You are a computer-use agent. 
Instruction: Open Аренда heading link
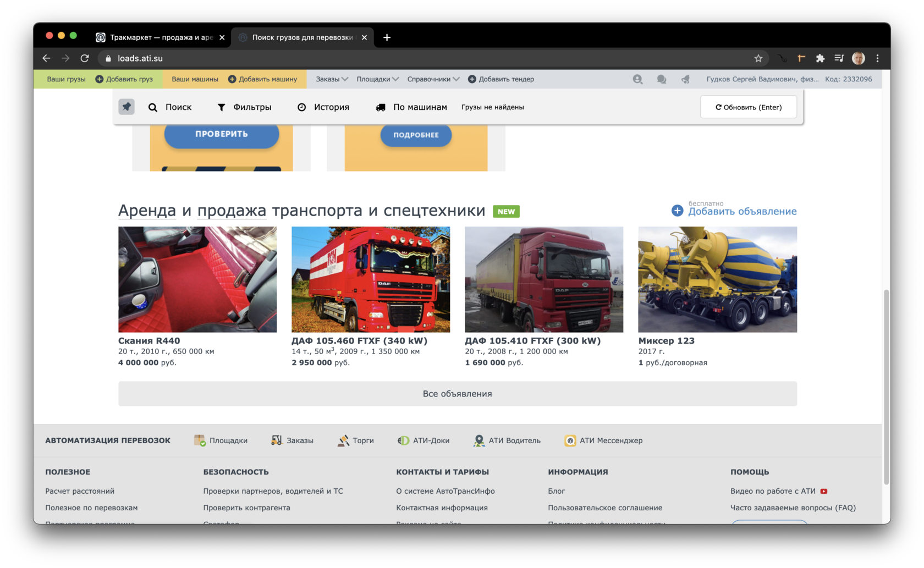pos(147,211)
